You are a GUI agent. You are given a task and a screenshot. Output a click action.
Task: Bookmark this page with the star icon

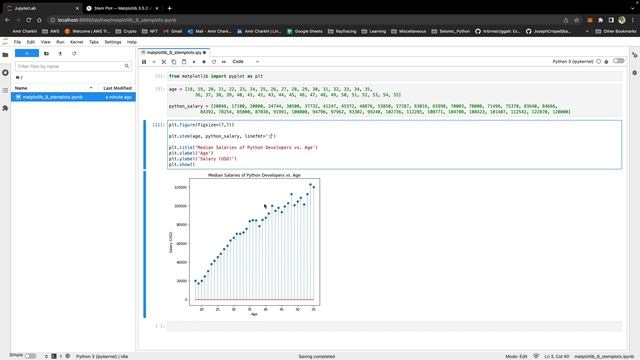576,20
